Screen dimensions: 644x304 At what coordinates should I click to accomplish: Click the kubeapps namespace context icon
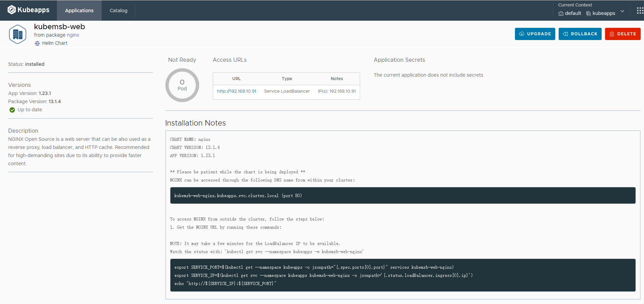[588, 14]
